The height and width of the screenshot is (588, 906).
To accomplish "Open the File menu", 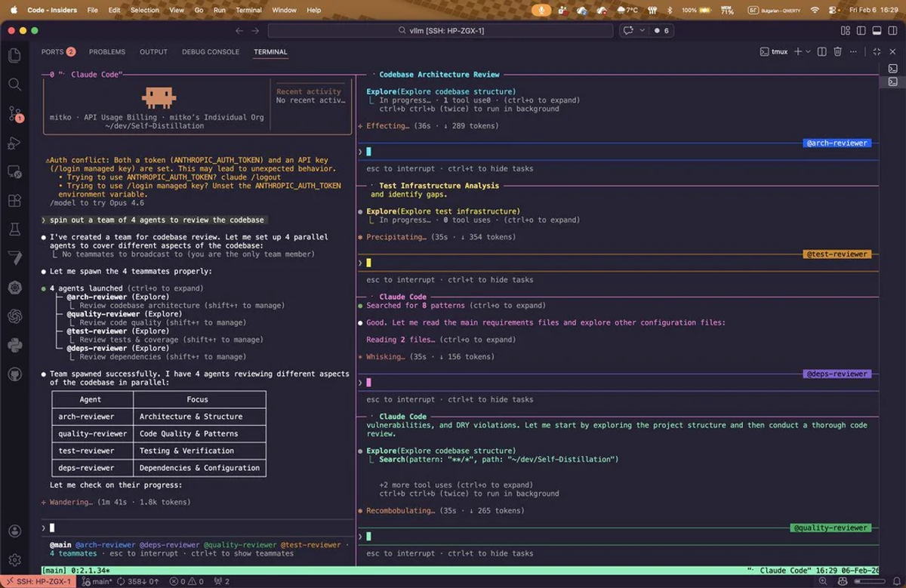I will [x=92, y=10].
